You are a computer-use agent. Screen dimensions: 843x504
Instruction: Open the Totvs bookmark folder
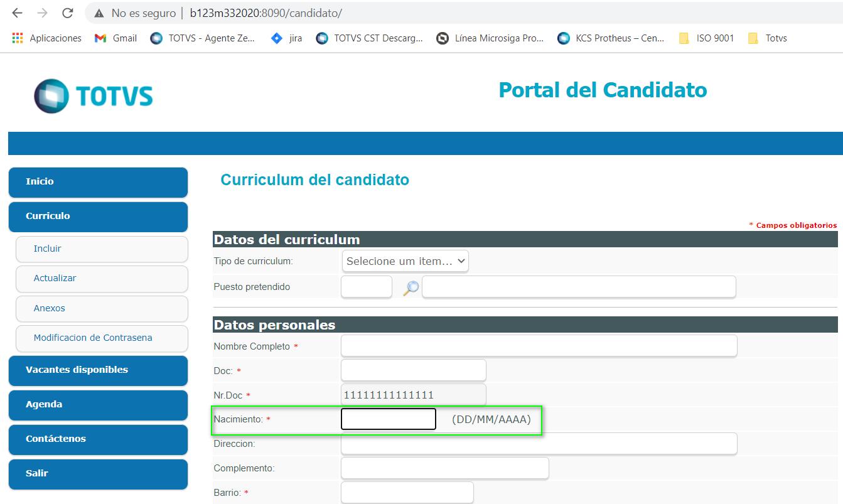coord(767,38)
